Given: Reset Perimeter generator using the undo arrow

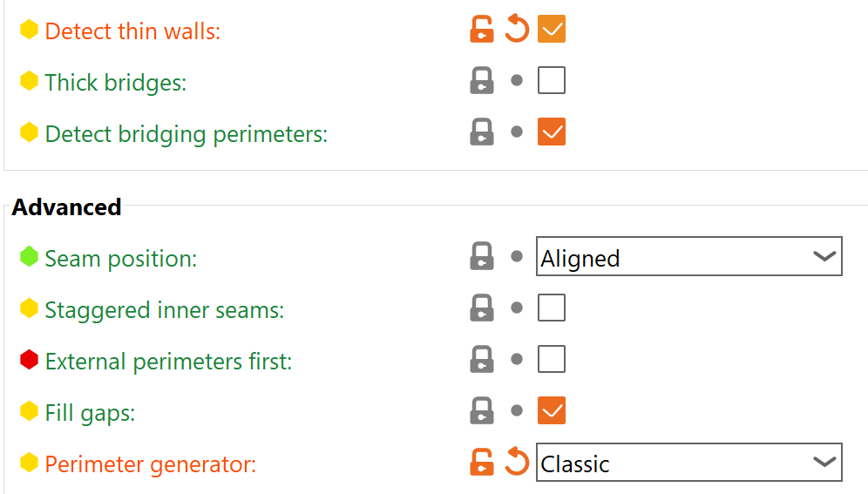Looking at the screenshot, I should click(x=517, y=463).
